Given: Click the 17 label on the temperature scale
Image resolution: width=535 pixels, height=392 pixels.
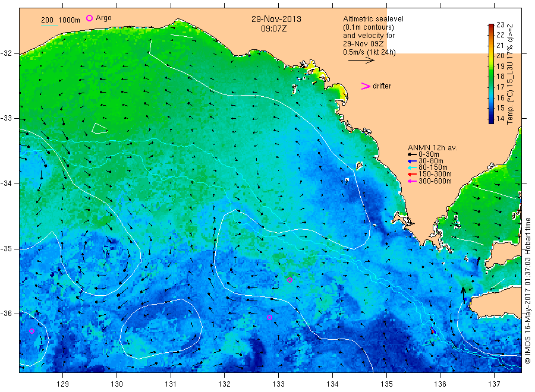Looking at the screenshot, I should click(x=501, y=87).
